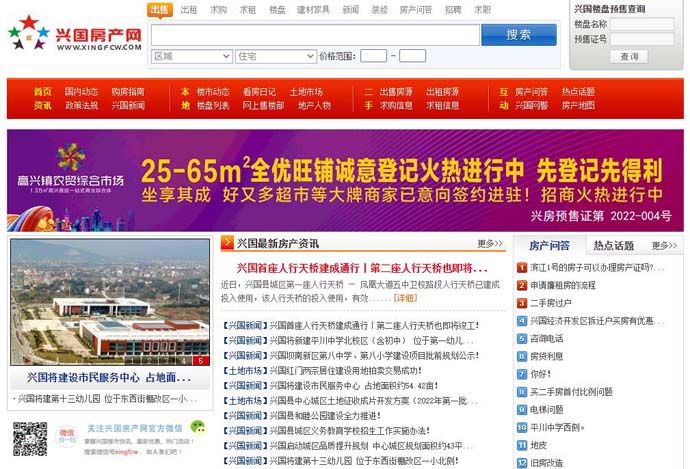Open question 二手房过户
The image size is (690, 469).
pos(551,303)
